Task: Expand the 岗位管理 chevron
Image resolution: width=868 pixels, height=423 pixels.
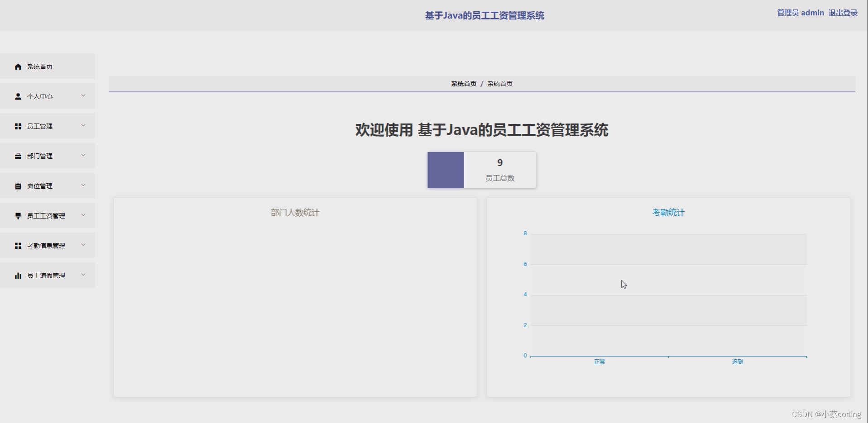Action: [83, 185]
